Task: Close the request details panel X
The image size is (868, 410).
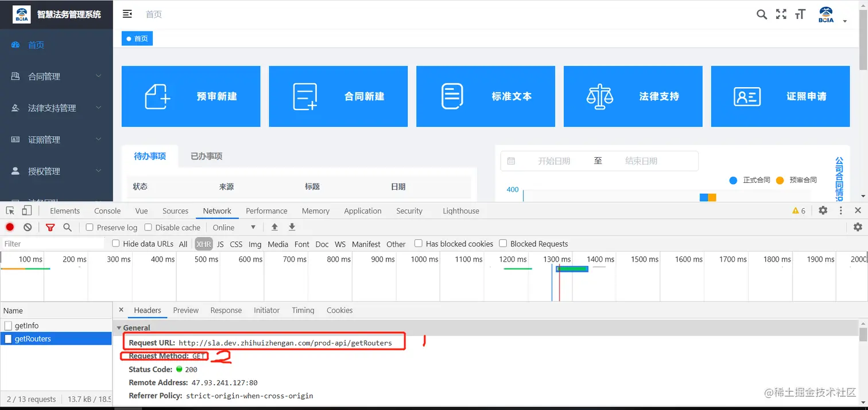Action: 121,310
